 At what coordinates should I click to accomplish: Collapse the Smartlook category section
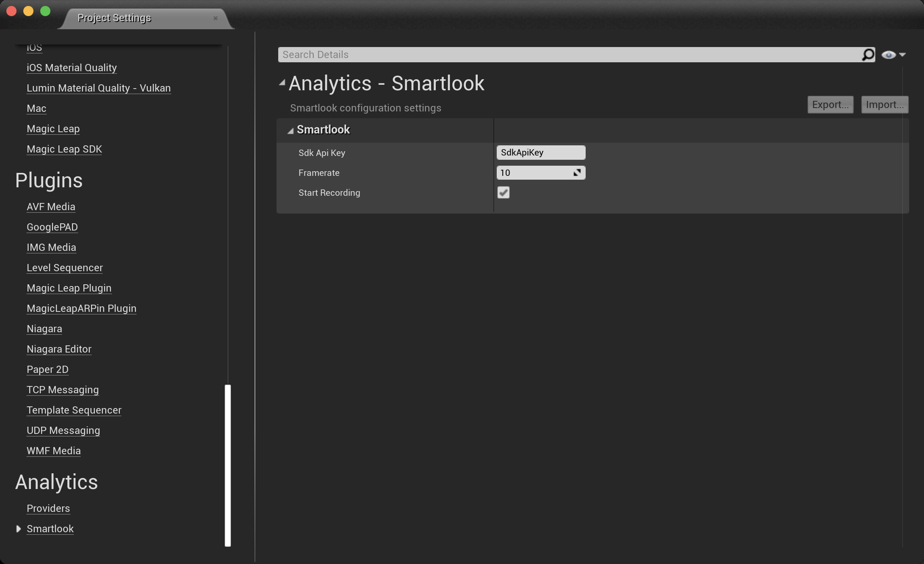click(290, 131)
